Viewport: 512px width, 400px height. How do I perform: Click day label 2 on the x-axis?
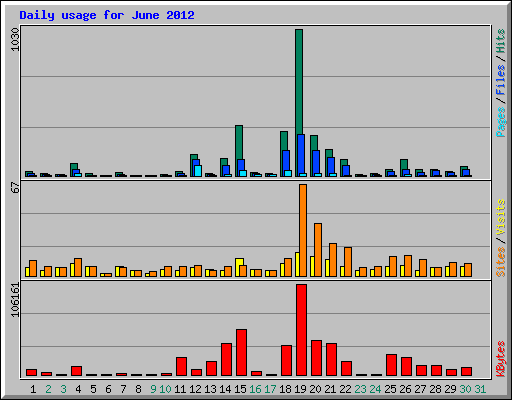(48, 389)
